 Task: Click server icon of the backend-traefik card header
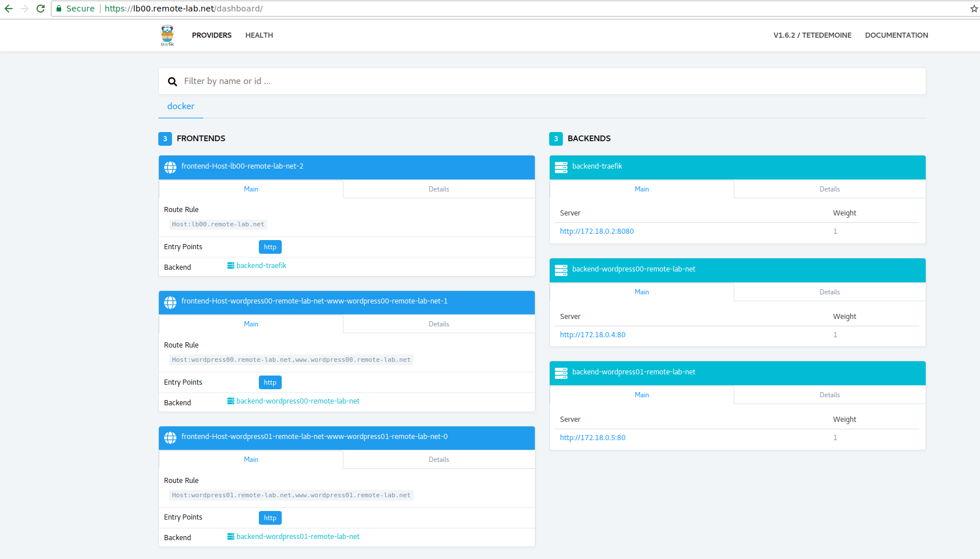pyautogui.click(x=561, y=167)
